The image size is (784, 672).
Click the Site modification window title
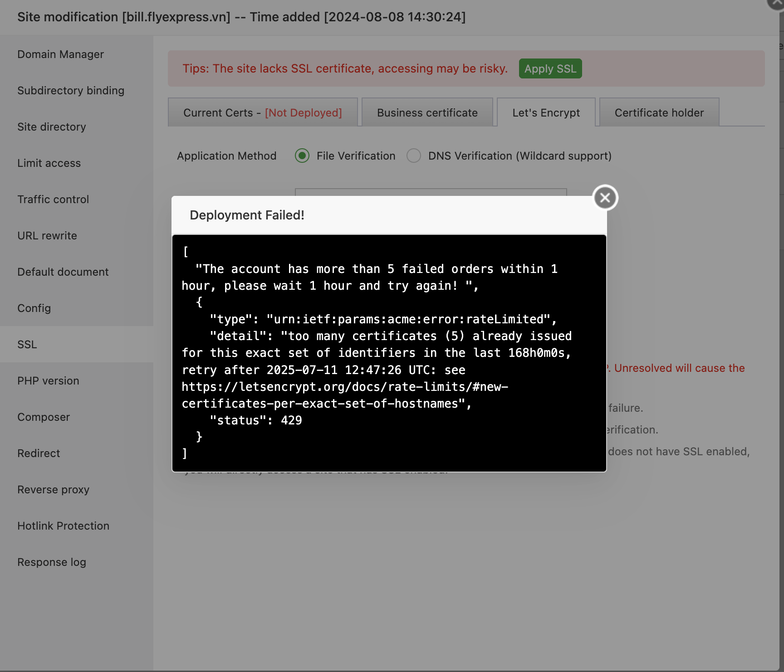(x=241, y=17)
